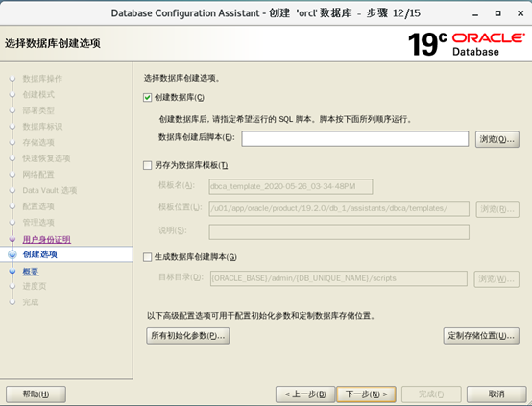Click 定制存储位置 button
532x406 pixels.
tap(481, 336)
